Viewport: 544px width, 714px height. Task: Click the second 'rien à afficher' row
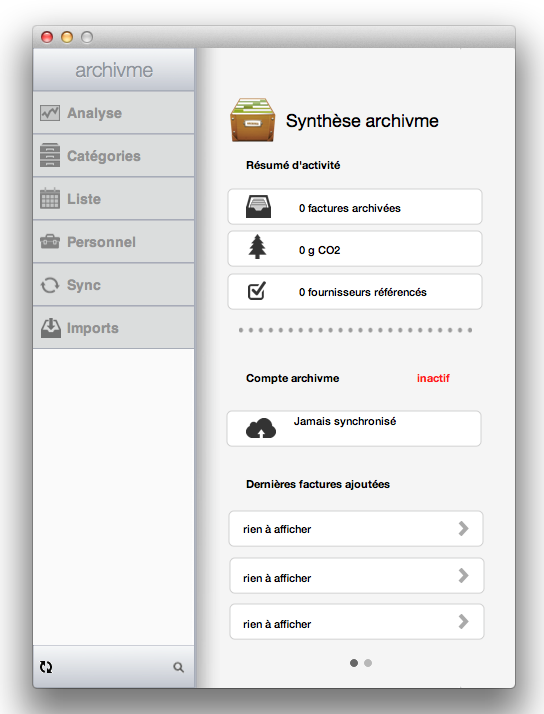356,576
